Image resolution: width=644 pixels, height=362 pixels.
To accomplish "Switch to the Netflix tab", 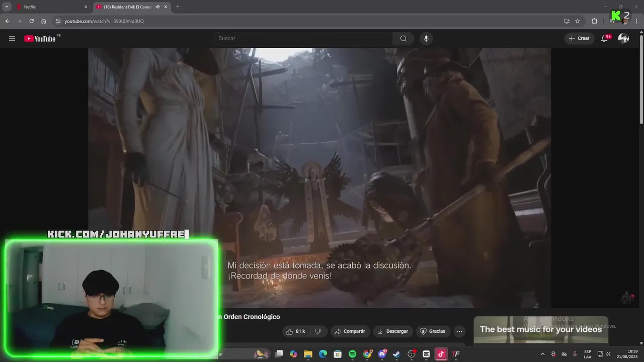I will click(52, 7).
